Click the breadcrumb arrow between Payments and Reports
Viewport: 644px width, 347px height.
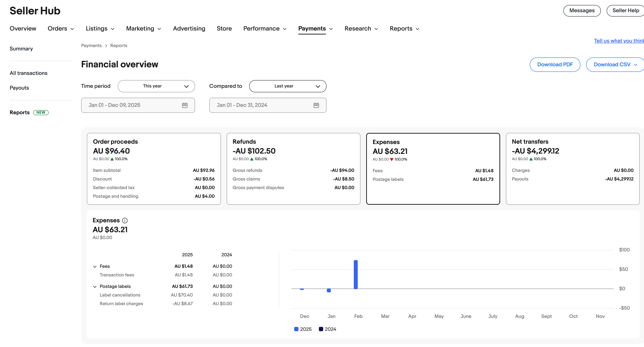[106, 46]
